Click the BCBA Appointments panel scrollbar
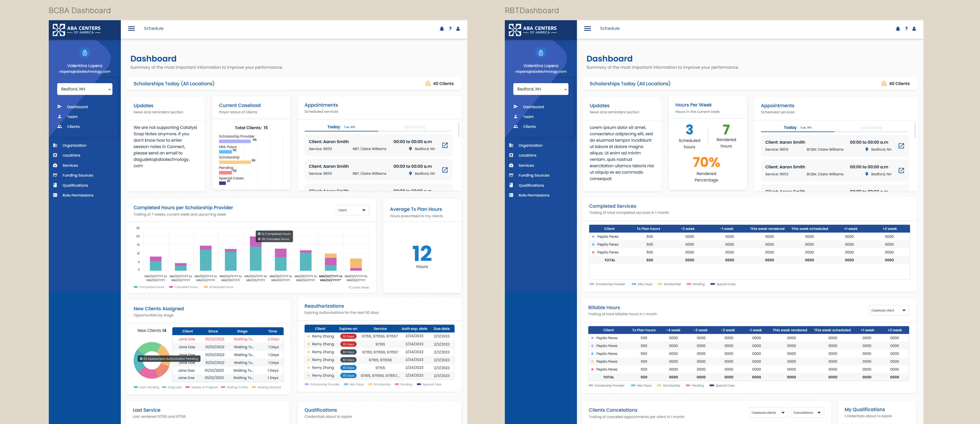 click(459, 130)
